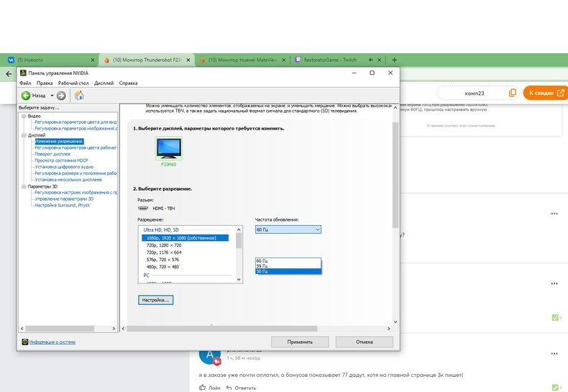The height and width of the screenshot is (392, 568).
Task: Choose 59 Гц in the dropdown list
Action: pos(288,266)
